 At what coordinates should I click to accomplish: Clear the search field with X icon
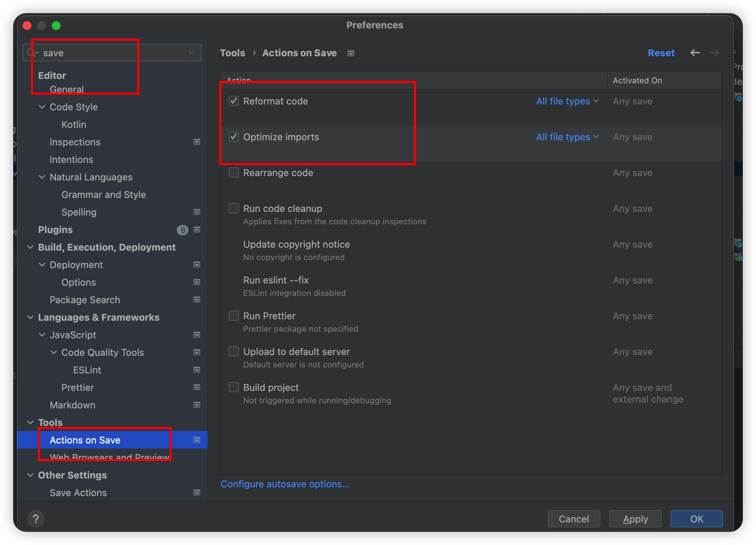[x=191, y=53]
